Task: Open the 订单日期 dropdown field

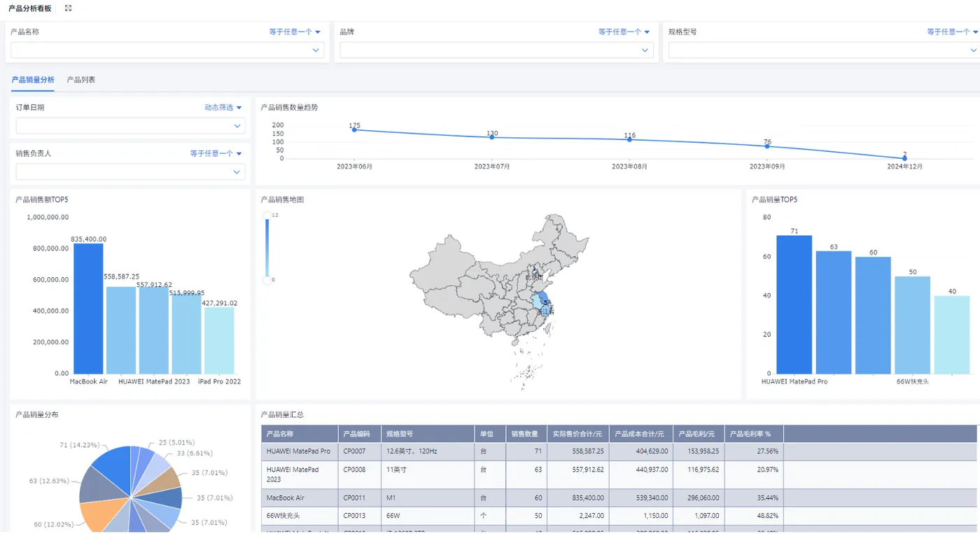Action: tap(130, 126)
